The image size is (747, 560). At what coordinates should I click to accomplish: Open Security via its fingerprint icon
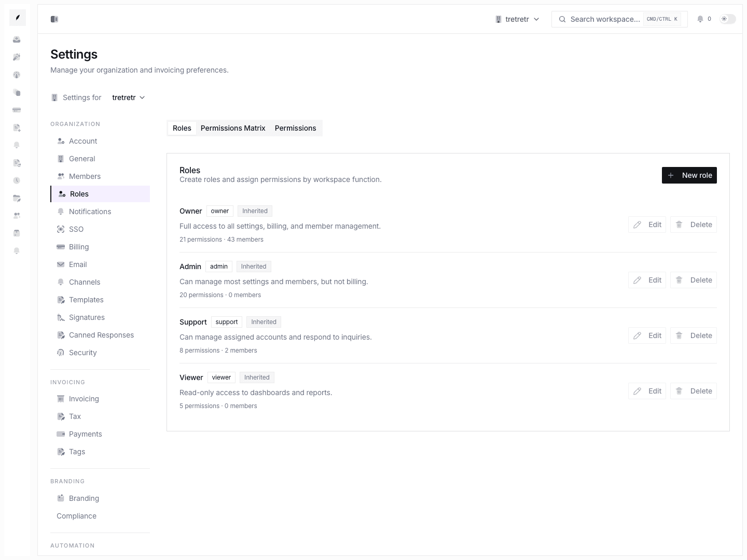point(61,353)
